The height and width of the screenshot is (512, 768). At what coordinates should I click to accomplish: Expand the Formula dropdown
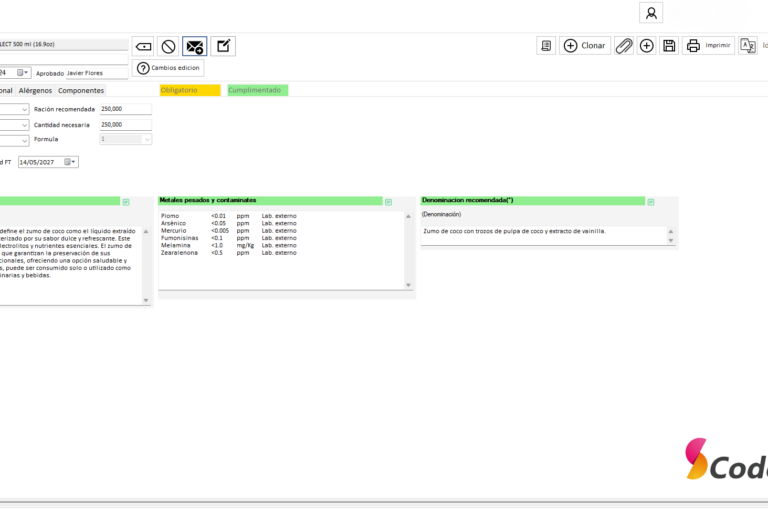point(147,140)
